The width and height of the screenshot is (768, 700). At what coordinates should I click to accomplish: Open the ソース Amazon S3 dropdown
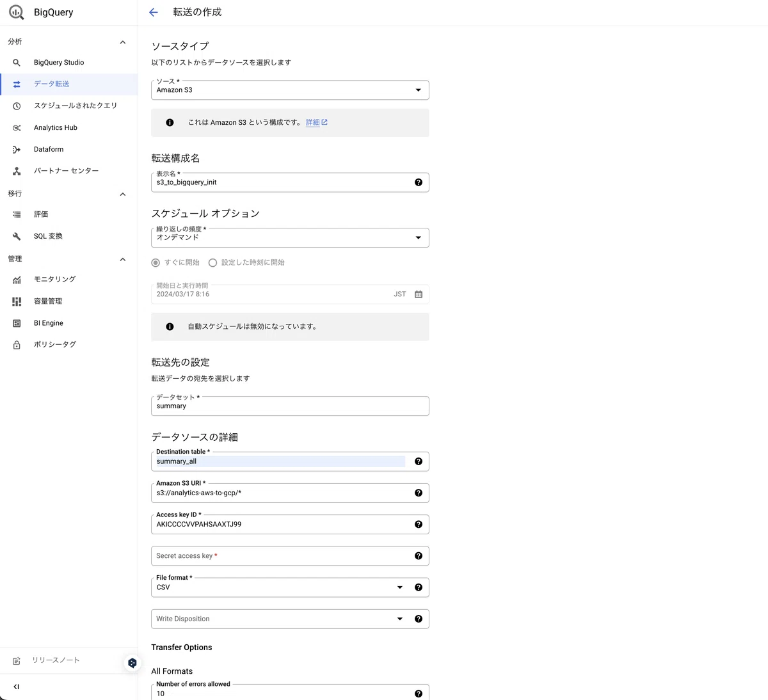(x=290, y=90)
